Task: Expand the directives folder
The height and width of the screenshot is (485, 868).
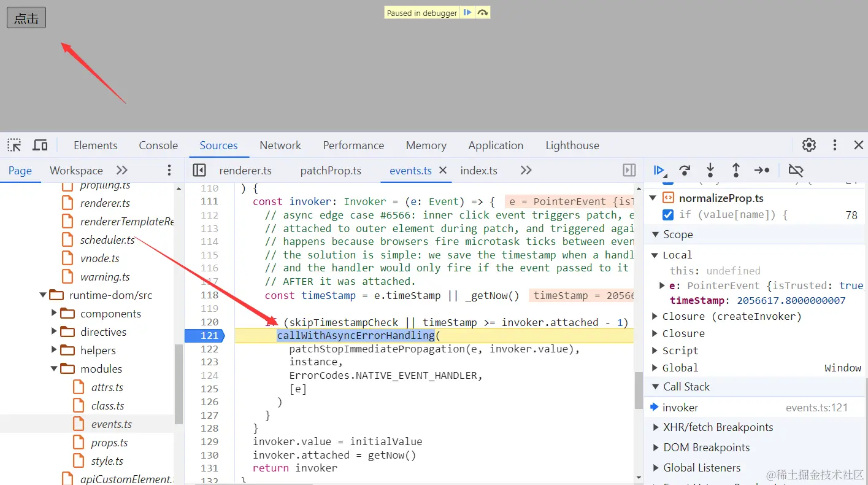Action: pyautogui.click(x=55, y=332)
